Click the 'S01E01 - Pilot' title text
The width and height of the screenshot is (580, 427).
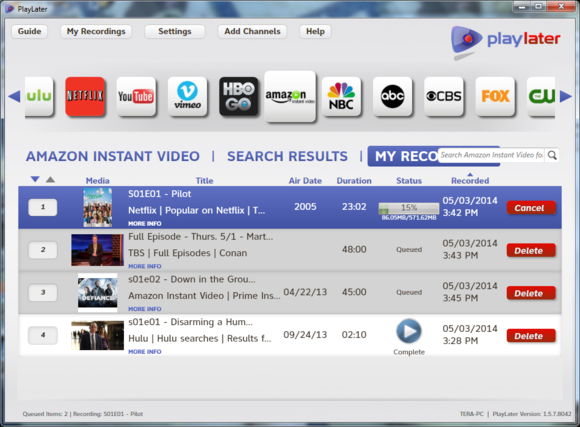tap(159, 194)
